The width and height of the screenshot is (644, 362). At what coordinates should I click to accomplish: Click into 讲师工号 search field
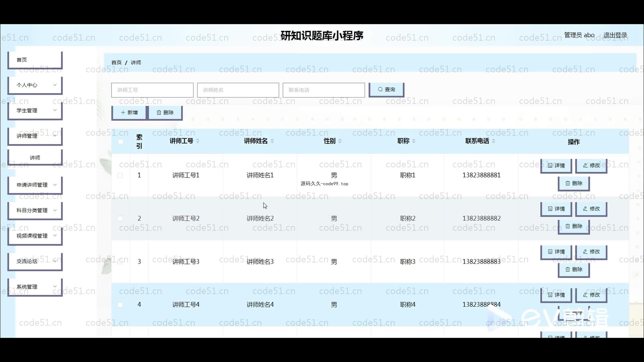(152, 90)
